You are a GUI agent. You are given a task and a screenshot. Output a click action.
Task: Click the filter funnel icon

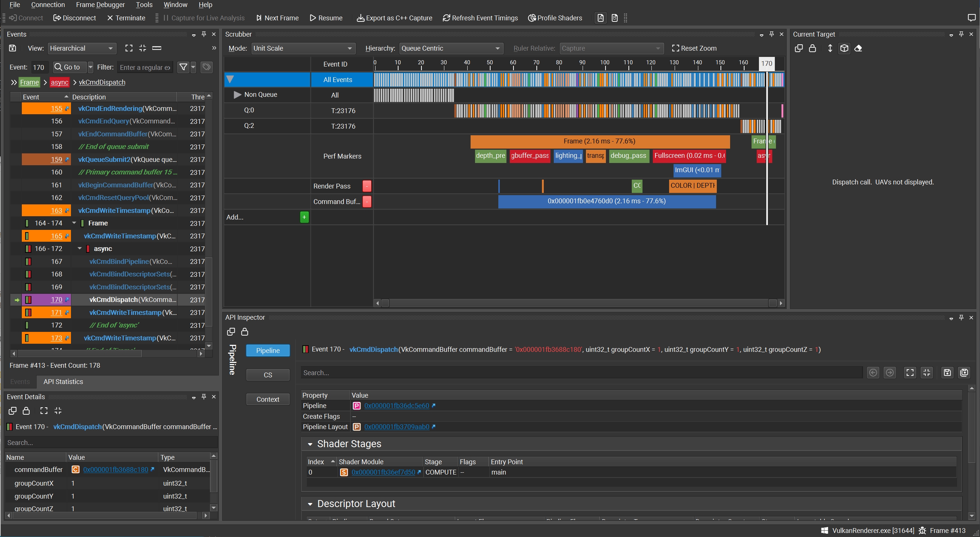click(x=183, y=67)
